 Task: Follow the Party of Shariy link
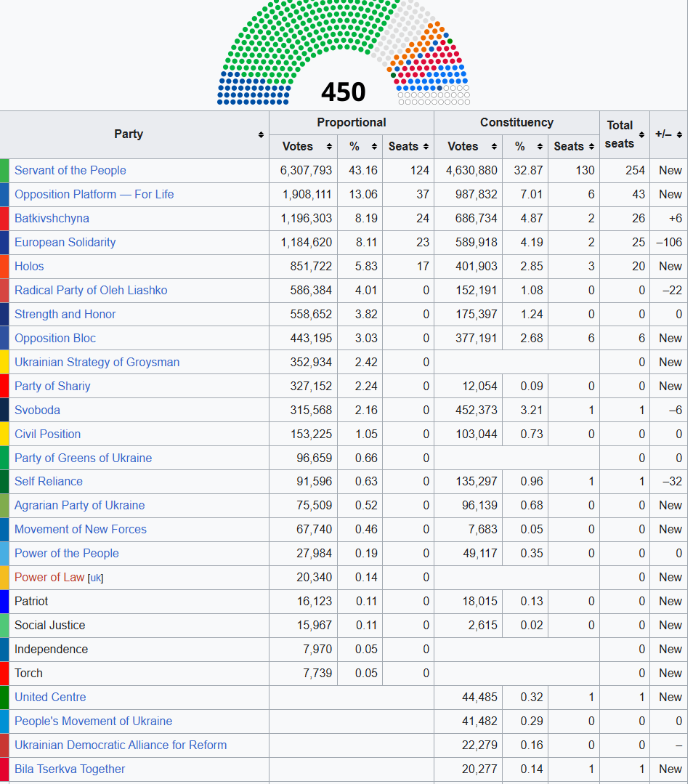point(52,387)
